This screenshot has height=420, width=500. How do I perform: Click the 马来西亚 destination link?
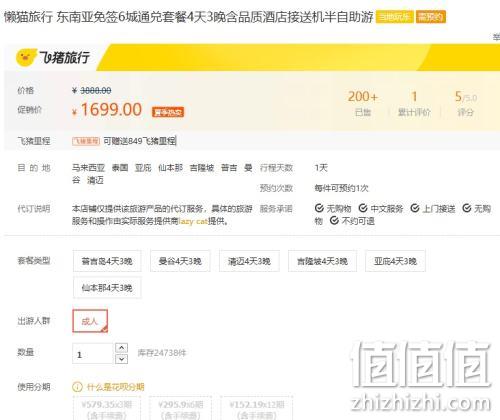tap(88, 168)
